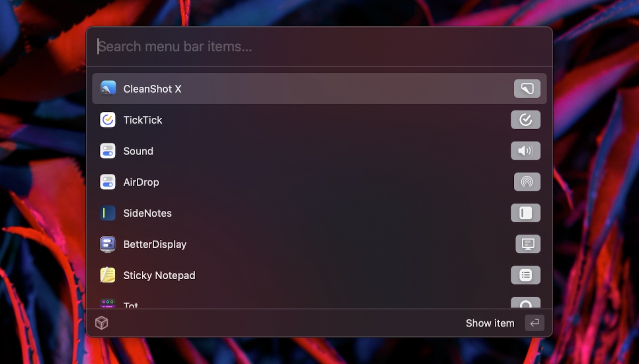Click the SideNotes sidebar menu bar glyph
Screen dimensions: 639x364
[x=526, y=213]
